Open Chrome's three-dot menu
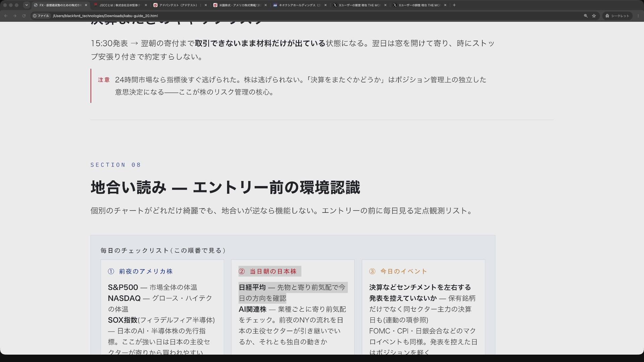The width and height of the screenshot is (644, 362). tap(638, 16)
